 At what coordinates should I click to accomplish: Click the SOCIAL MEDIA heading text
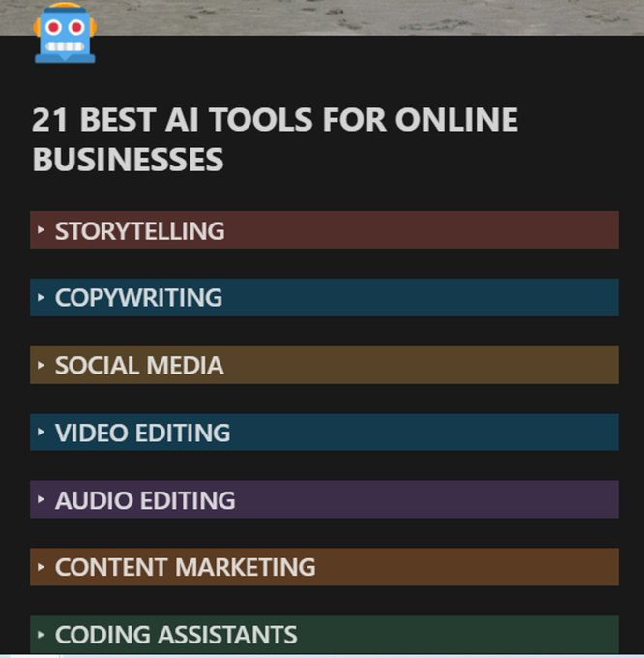139,365
